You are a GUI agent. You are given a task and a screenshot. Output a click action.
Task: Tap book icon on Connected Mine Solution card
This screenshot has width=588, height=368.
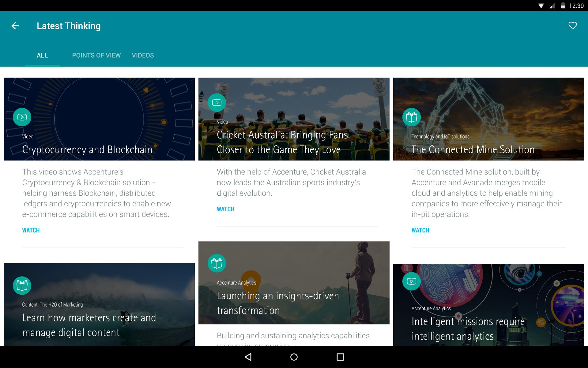coord(412,117)
